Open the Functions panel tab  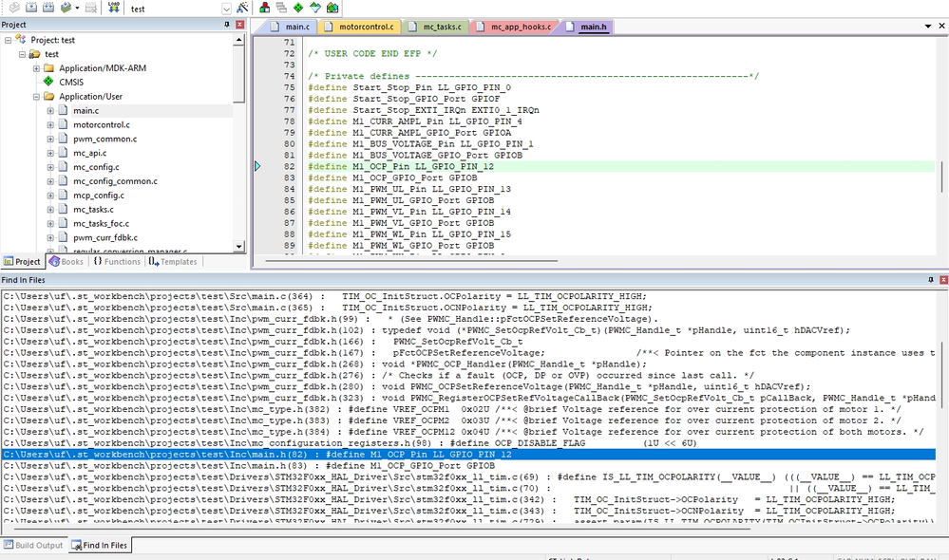coord(117,262)
